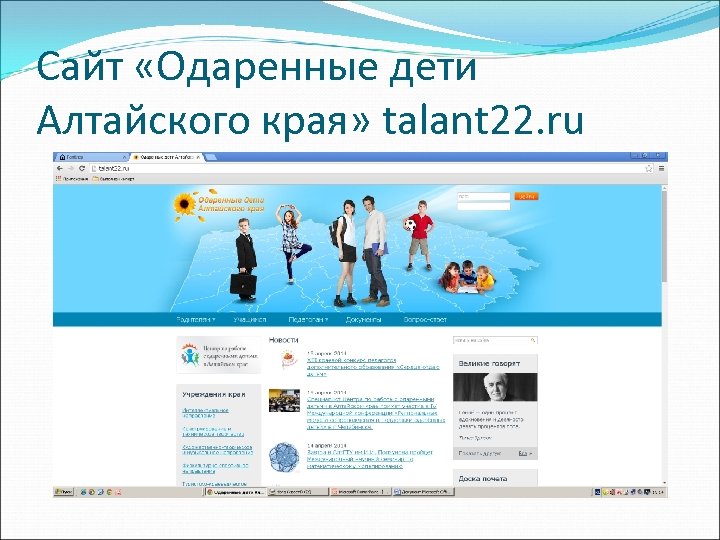Expand the Педагогам menu
The image size is (720, 540).
(308, 320)
